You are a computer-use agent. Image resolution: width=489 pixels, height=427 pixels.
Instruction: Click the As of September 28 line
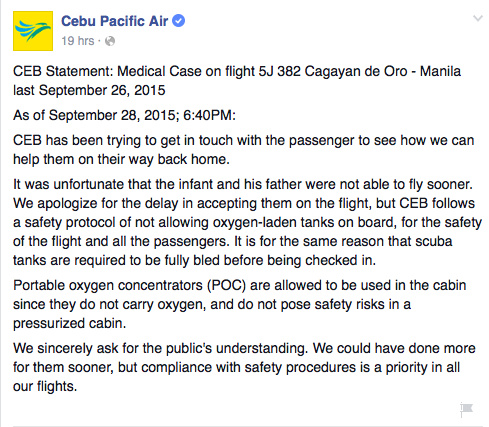tap(124, 115)
